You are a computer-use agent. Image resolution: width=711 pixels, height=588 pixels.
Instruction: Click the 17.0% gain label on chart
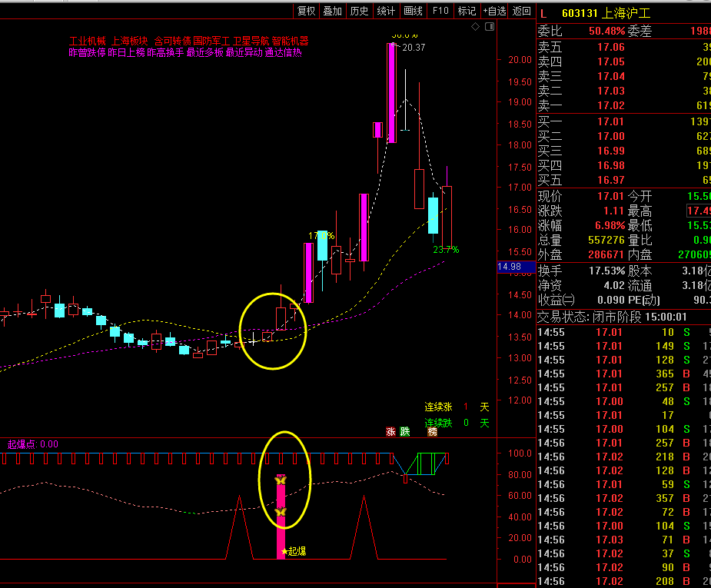click(321, 236)
